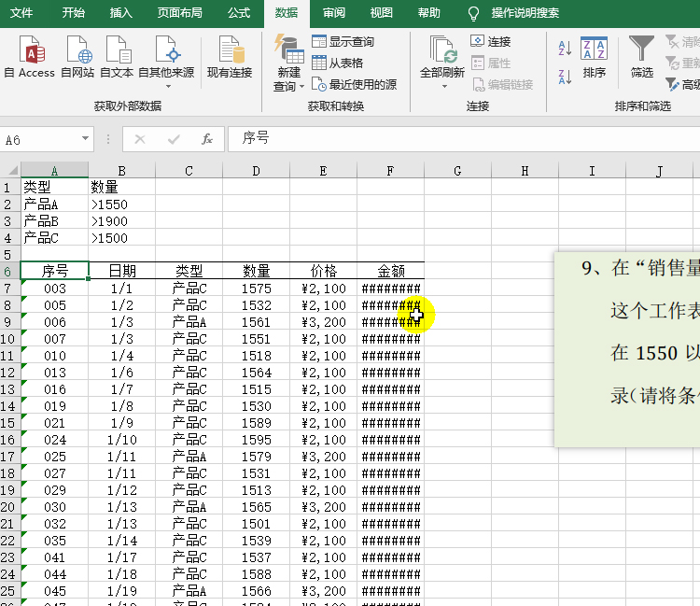Import data from Access
700x606 pixels.
(30, 57)
